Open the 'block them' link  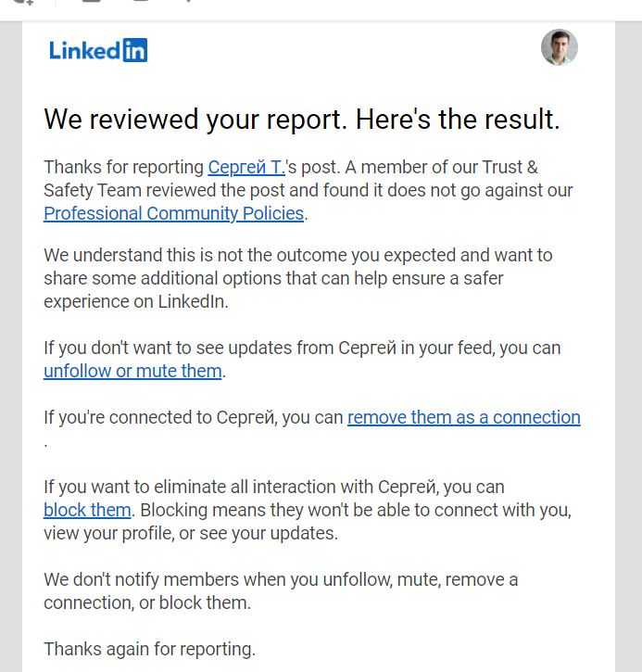coord(87,510)
